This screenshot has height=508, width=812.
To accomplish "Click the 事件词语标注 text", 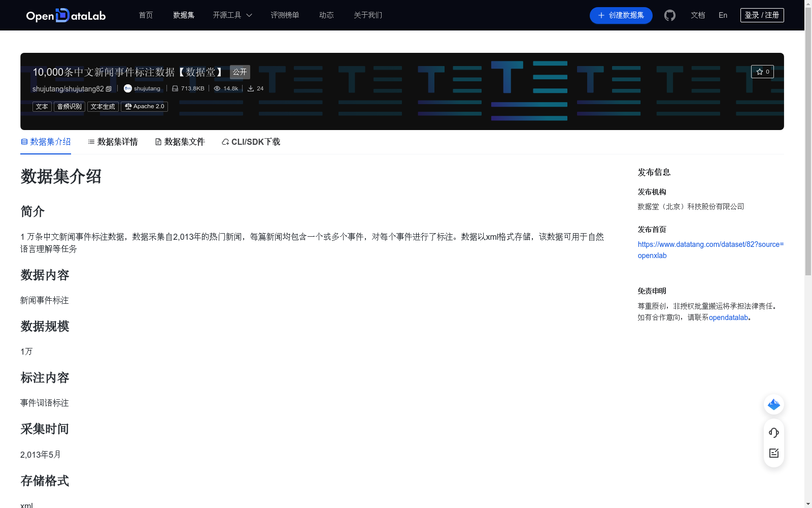I will (45, 403).
